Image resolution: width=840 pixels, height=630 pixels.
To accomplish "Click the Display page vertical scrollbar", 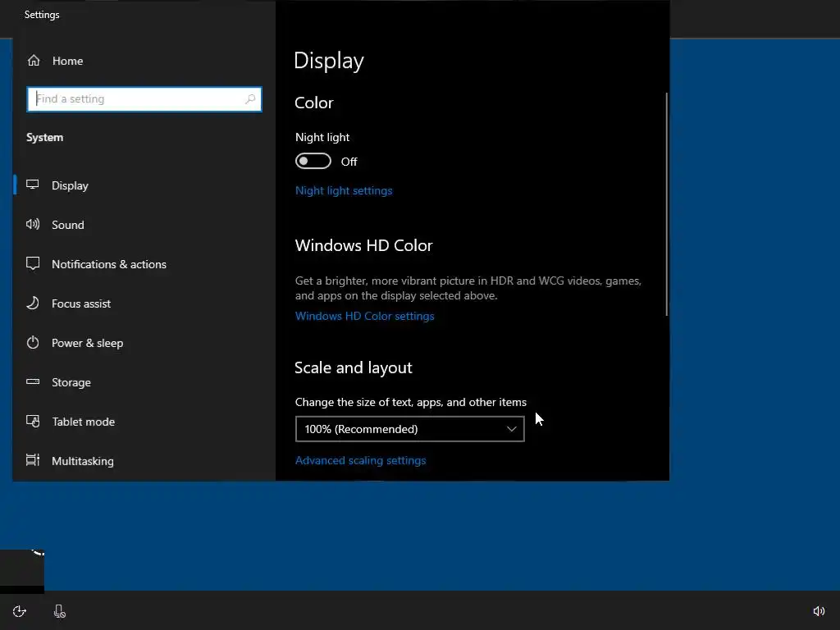I will [666, 204].
